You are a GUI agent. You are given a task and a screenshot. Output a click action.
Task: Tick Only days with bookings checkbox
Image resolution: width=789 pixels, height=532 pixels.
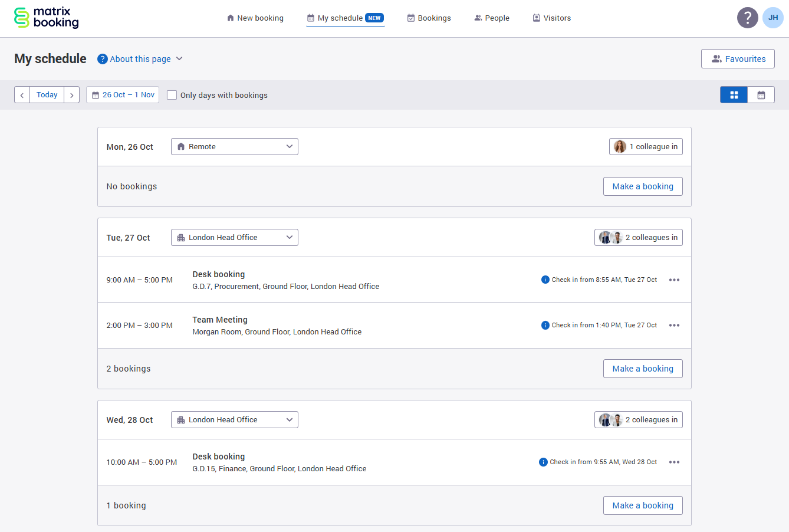tap(172, 95)
